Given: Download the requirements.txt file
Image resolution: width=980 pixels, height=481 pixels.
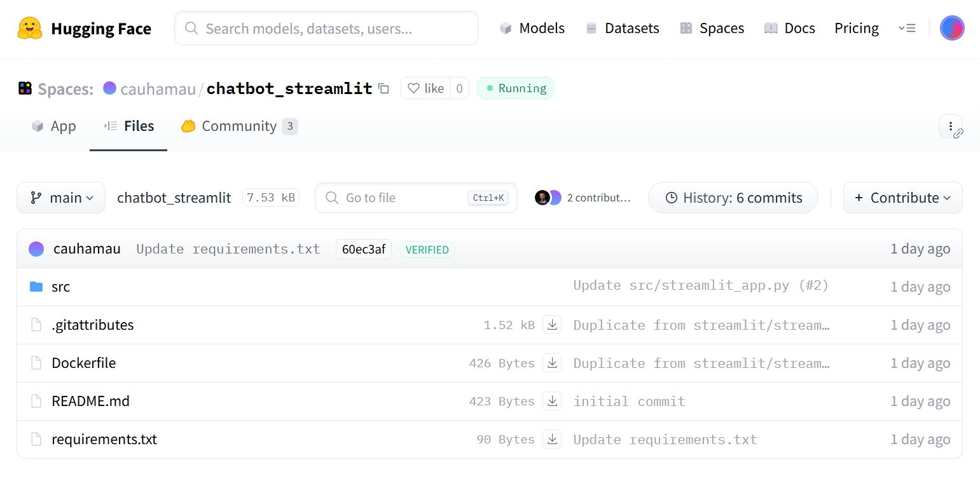Looking at the screenshot, I should click(x=552, y=440).
